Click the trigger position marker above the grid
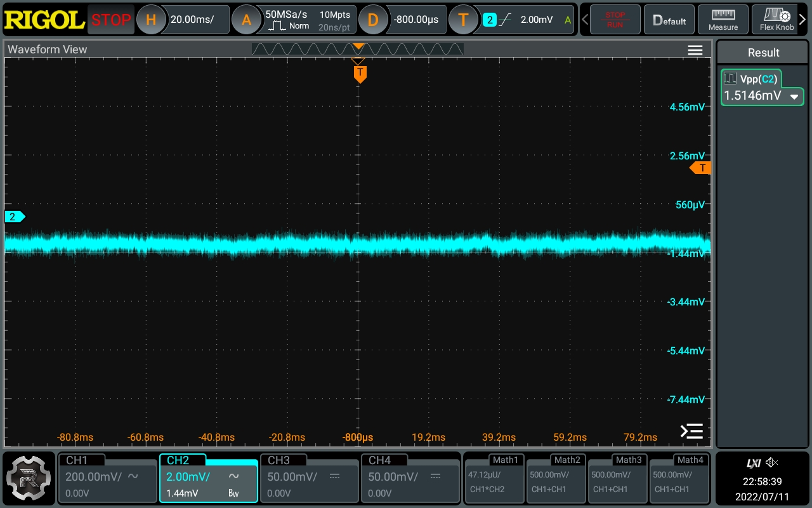This screenshot has width=812, height=508. tap(359, 48)
